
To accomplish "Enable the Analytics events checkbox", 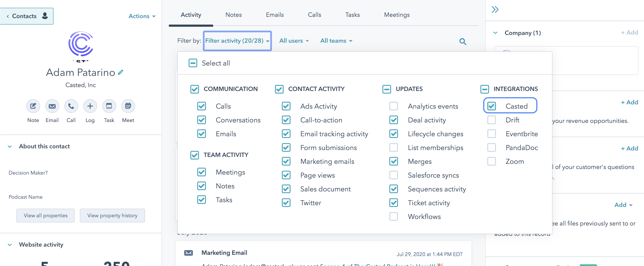I will [x=393, y=106].
